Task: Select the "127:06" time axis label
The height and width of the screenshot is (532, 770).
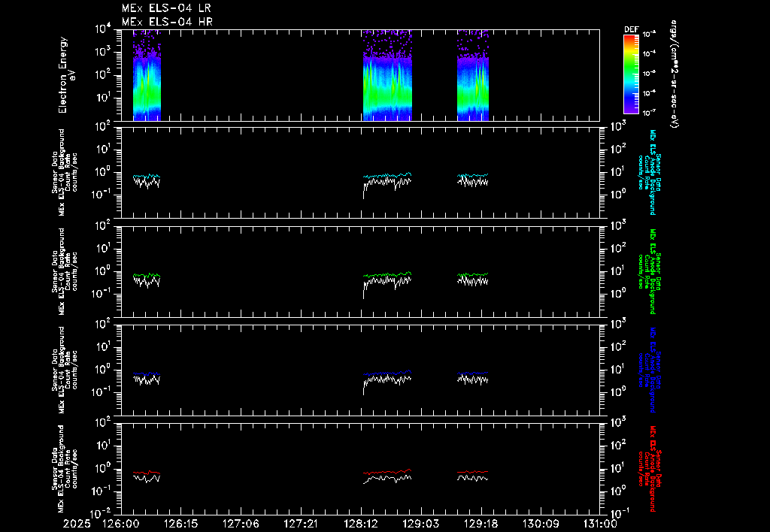Action: [241, 524]
